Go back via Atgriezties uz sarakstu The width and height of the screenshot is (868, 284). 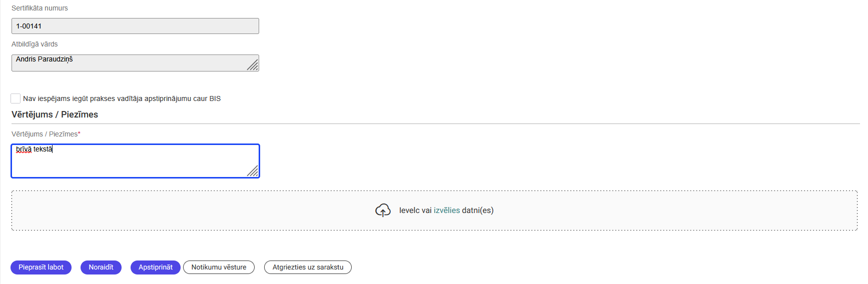pos(308,267)
